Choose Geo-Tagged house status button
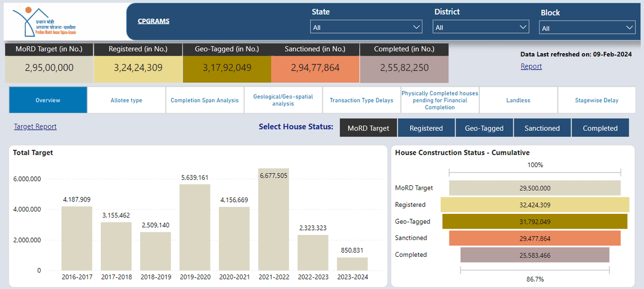 click(x=484, y=128)
